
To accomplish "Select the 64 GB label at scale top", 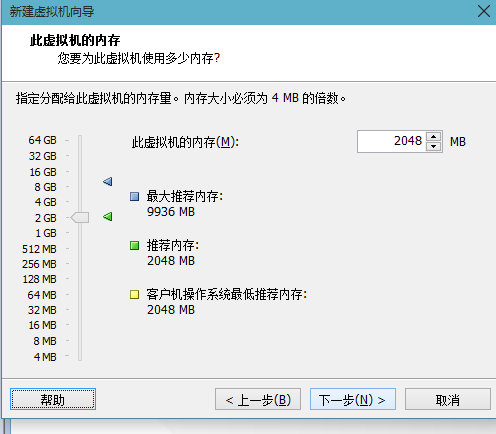I will (42, 140).
